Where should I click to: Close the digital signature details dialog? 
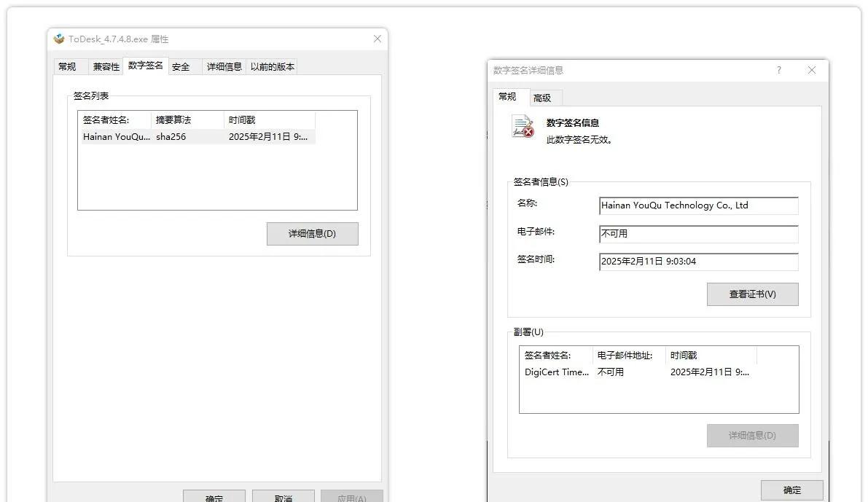tap(812, 70)
